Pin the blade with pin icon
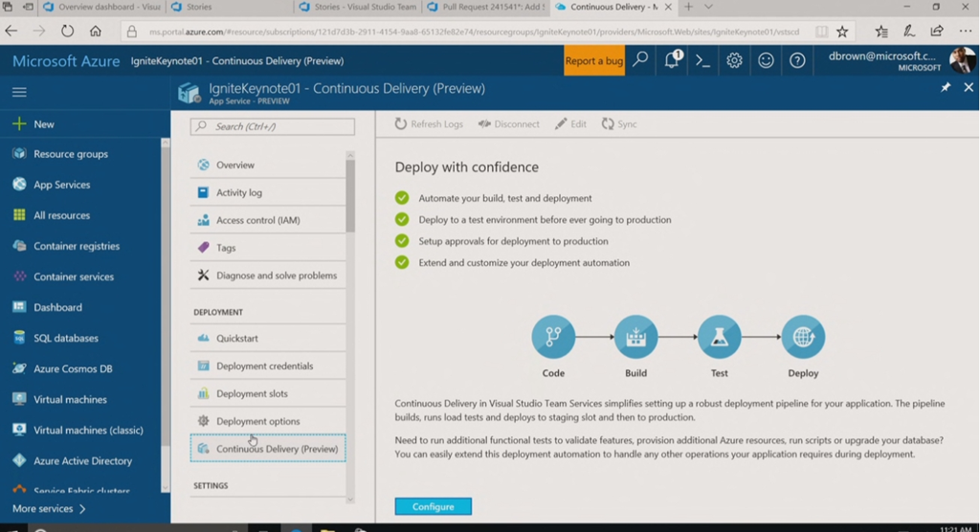The image size is (980, 532). [946, 88]
